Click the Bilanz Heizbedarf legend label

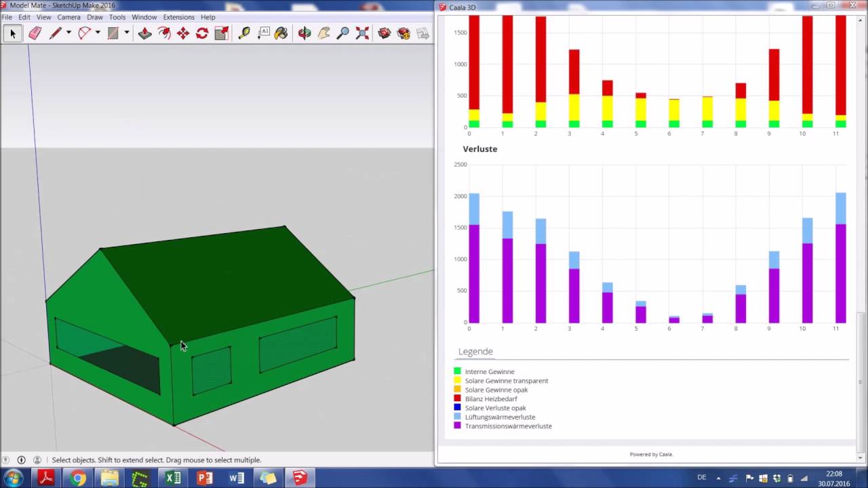[x=491, y=399]
